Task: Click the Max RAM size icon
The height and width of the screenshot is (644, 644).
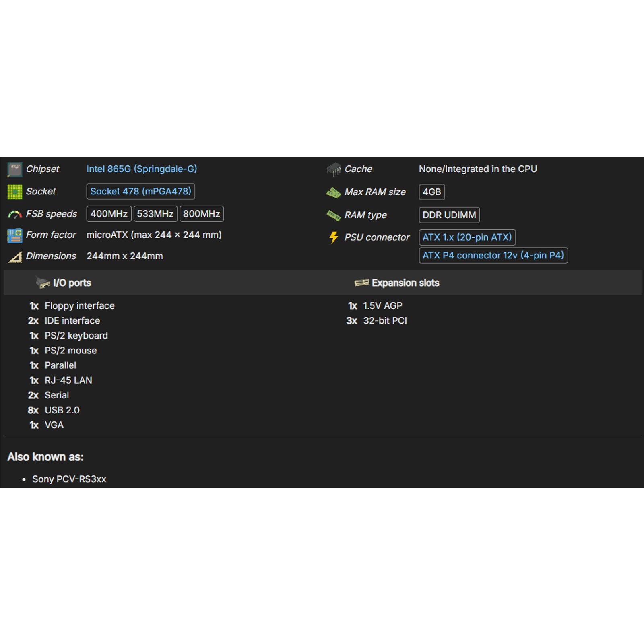Action: pyautogui.click(x=334, y=193)
